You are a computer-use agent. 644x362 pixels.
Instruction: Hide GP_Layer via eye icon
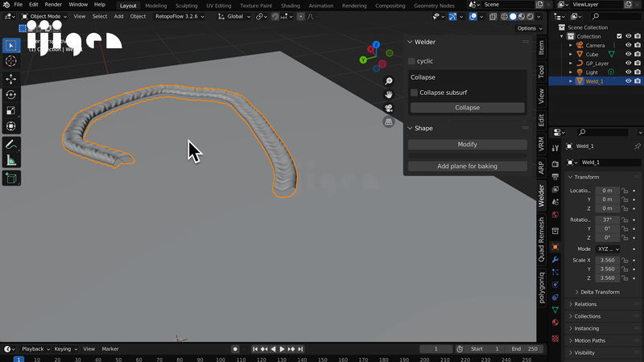[x=629, y=64]
